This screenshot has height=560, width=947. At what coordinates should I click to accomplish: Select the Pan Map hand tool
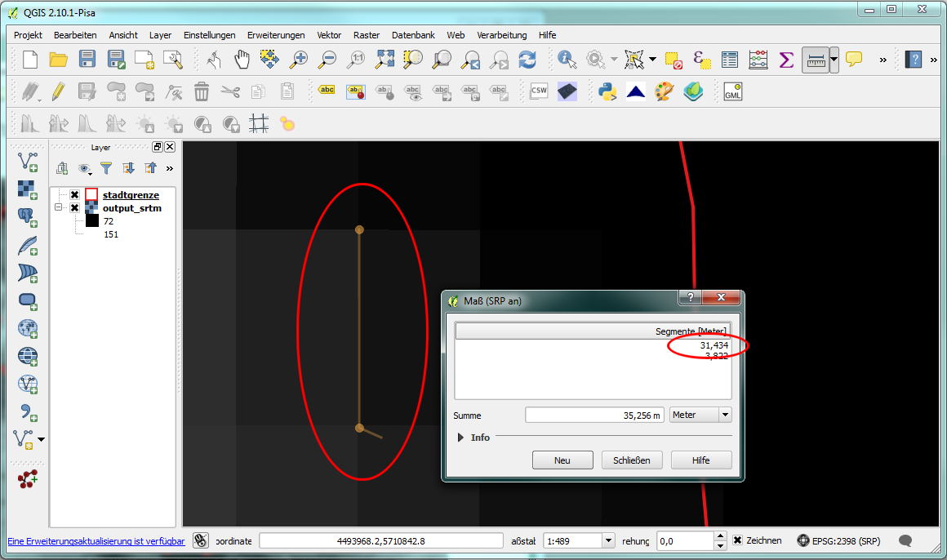pyautogui.click(x=242, y=59)
